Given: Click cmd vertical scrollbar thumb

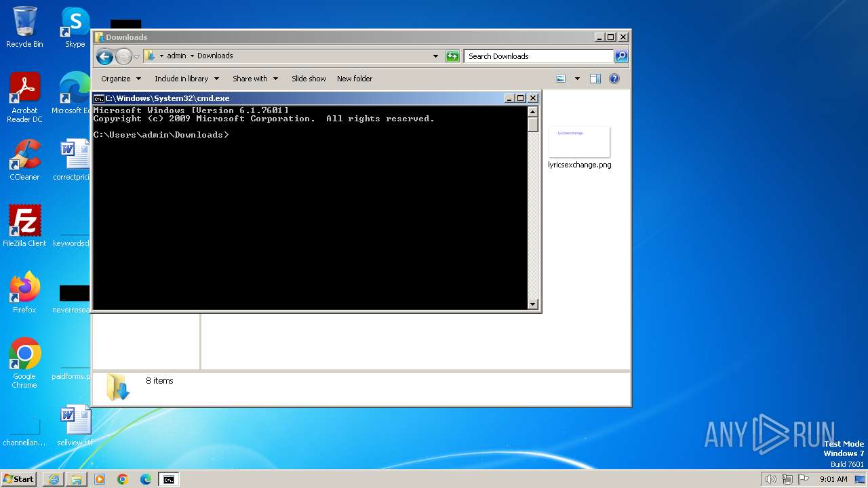Looking at the screenshot, I should tap(532, 124).
